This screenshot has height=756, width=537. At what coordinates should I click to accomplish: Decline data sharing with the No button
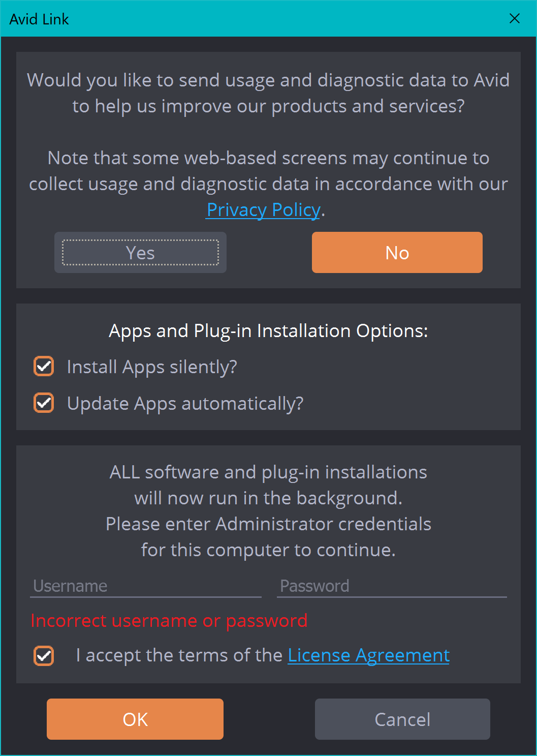click(x=397, y=253)
